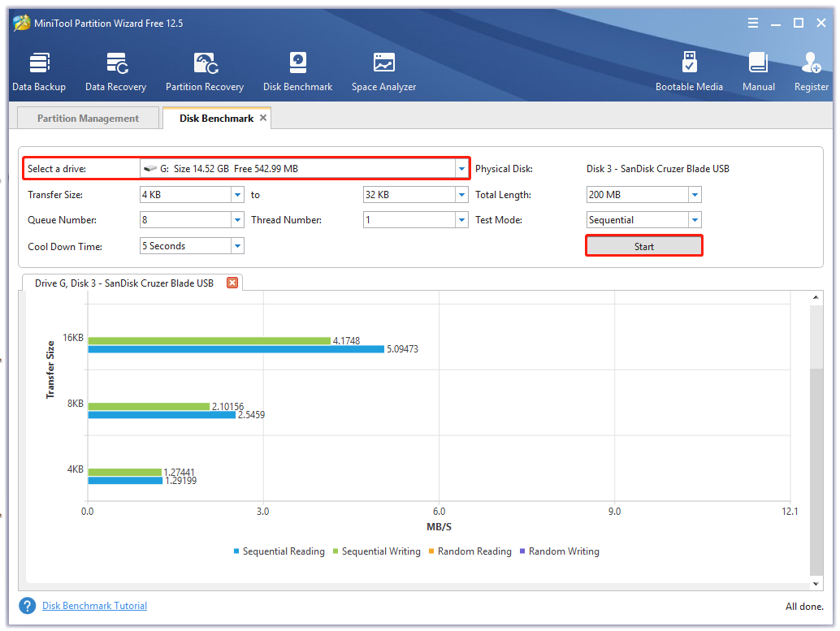
Task: Click the All done status text
Action: coord(804,607)
